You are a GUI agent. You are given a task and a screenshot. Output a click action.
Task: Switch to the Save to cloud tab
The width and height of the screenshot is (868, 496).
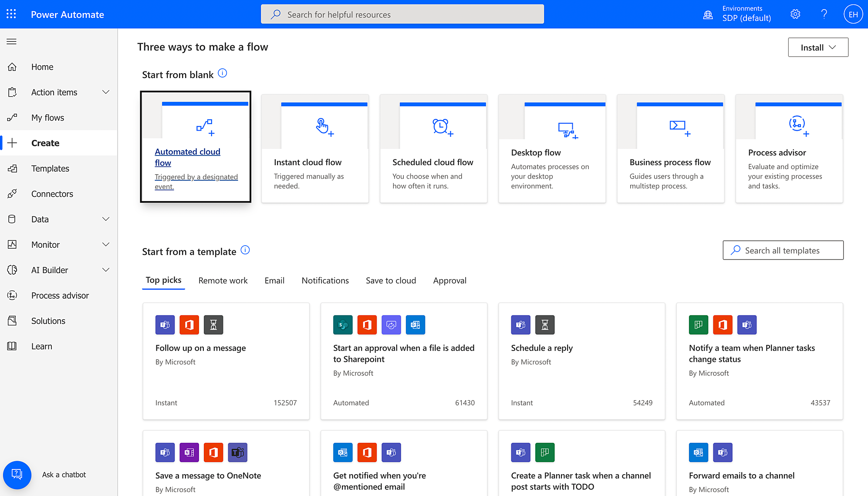pos(391,280)
